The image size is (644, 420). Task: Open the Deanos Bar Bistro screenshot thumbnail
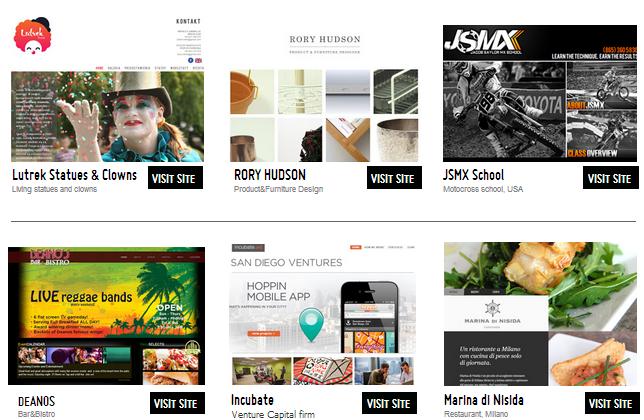106,316
